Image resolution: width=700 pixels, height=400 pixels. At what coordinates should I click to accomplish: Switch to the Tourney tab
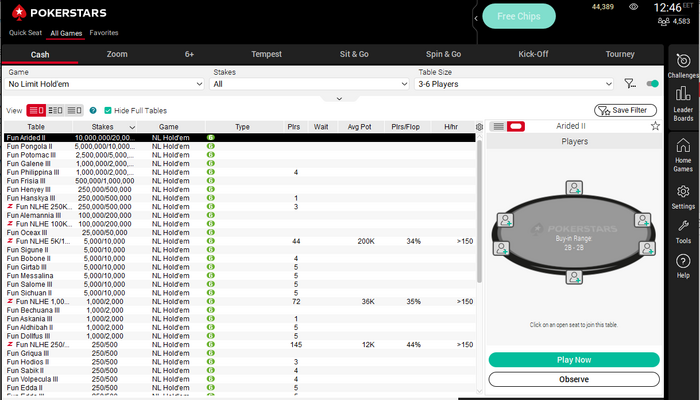[x=620, y=54]
